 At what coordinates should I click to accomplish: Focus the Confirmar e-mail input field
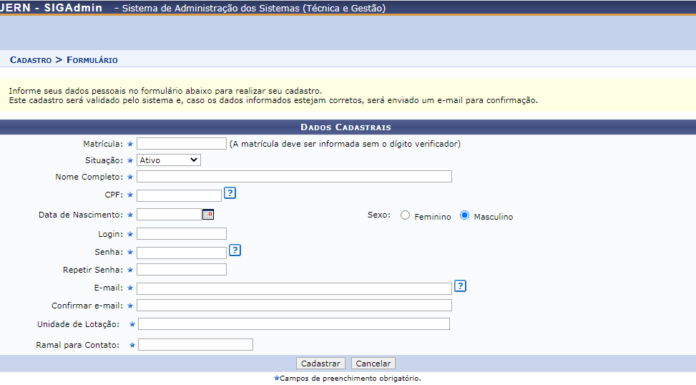point(294,305)
